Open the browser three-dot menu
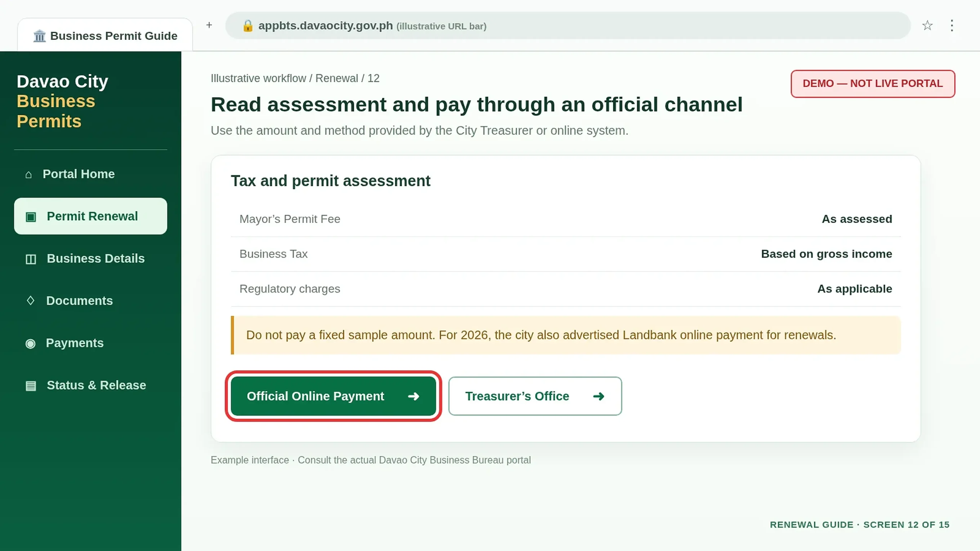Viewport: 980px width, 551px height. pyautogui.click(x=952, y=26)
